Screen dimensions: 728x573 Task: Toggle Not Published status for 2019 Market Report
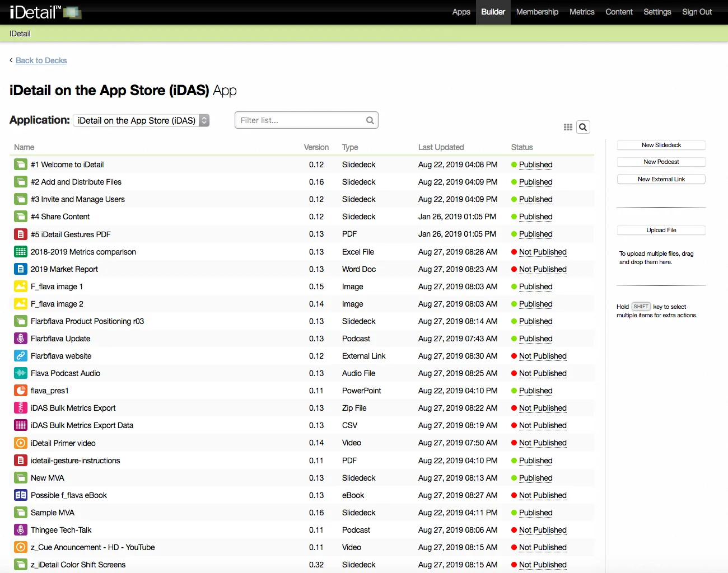coord(542,269)
